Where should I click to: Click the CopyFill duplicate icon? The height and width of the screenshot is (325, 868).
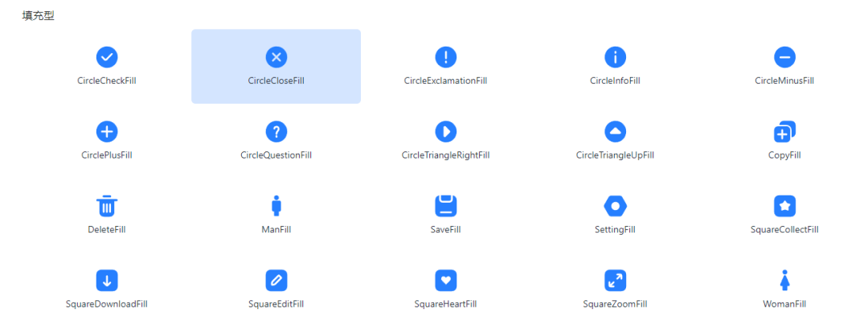point(784,132)
